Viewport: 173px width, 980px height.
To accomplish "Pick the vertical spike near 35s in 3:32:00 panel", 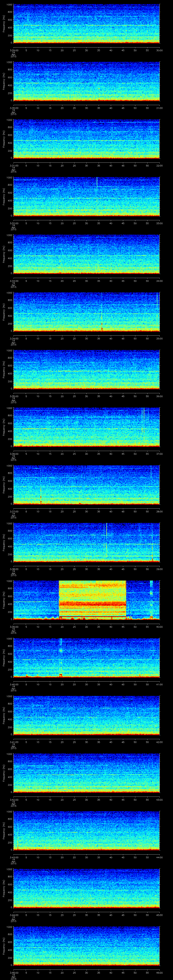I will [x=97, y=183].
